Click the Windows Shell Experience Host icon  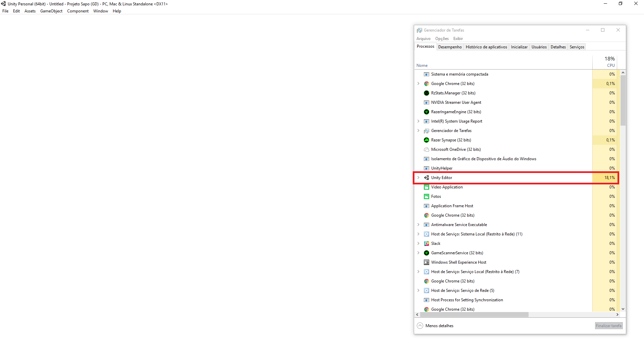(x=427, y=262)
